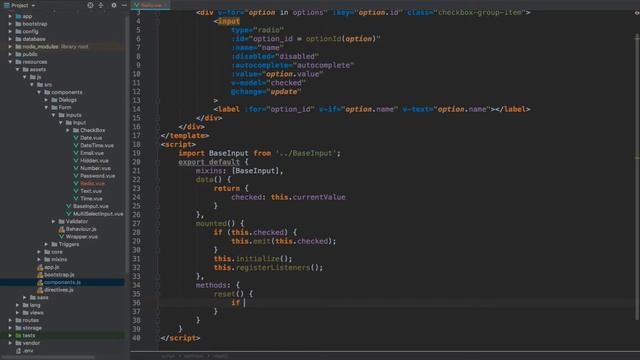Select the lang folder name
The width and height of the screenshot is (640, 360).
click(x=35, y=305)
